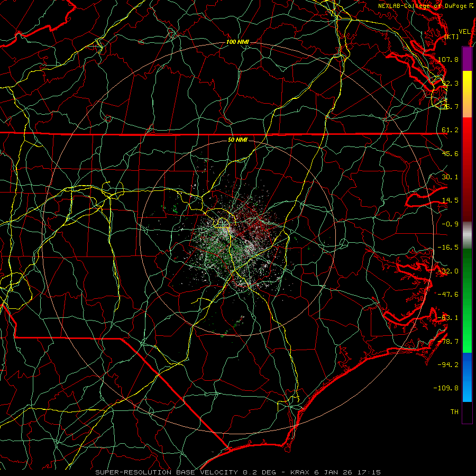
Task: Click the [KT] units label
Action: pyautogui.click(x=451, y=36)
